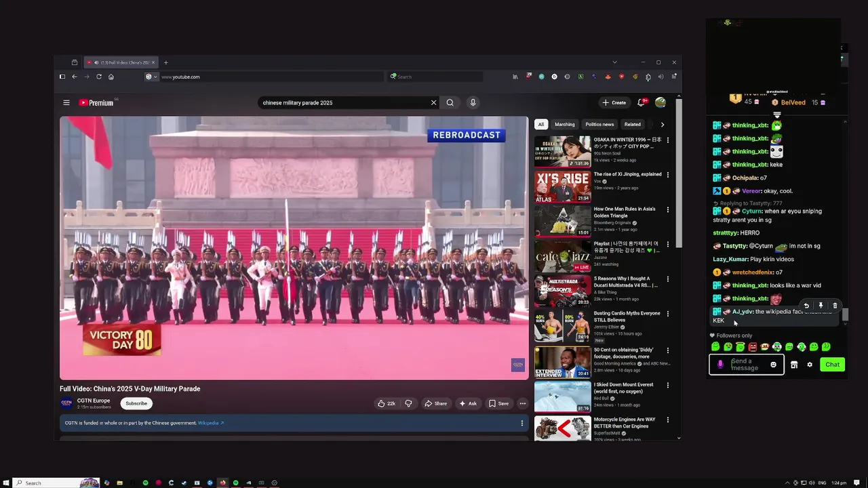Screen dimensions: 868x488
Task: Click the youtube.com address bar
Action: [x=271, y=77]
